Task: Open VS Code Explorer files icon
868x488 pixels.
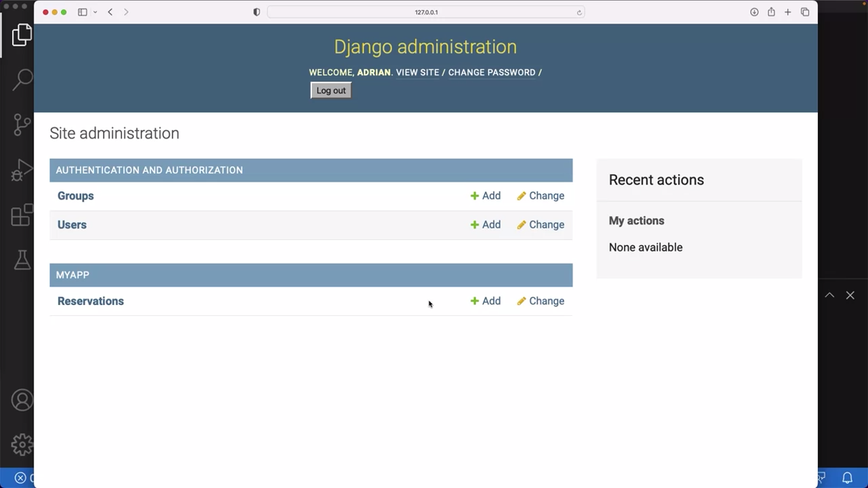Action: pos(22,35)
